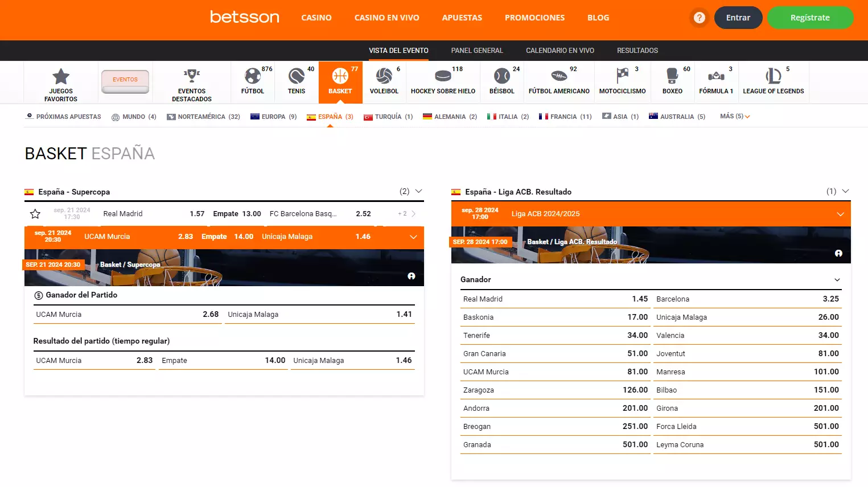Filter by Italia (2) region

coord(508,117)
